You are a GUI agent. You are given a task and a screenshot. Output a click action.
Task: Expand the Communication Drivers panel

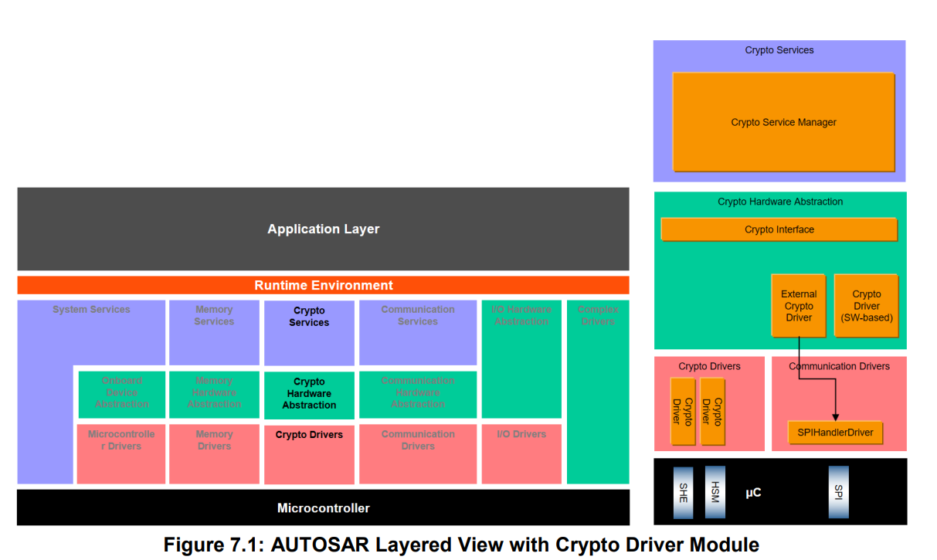835,366
